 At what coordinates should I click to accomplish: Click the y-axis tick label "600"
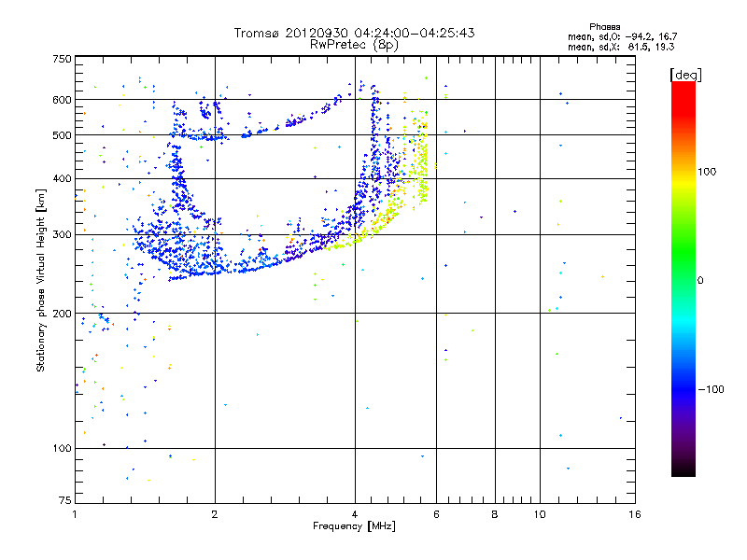(62, 100)
